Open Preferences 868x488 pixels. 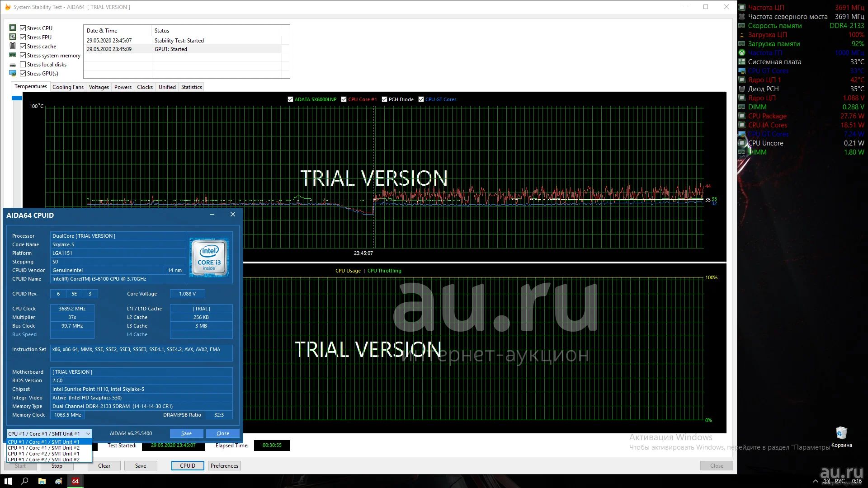(x=224, y=466)
